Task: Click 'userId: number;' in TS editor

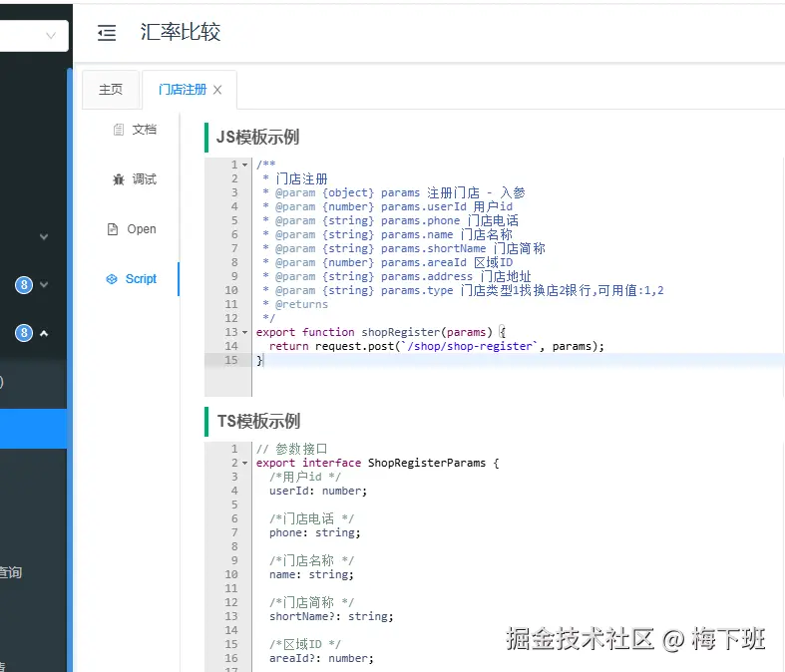Action: coord(318,491)
